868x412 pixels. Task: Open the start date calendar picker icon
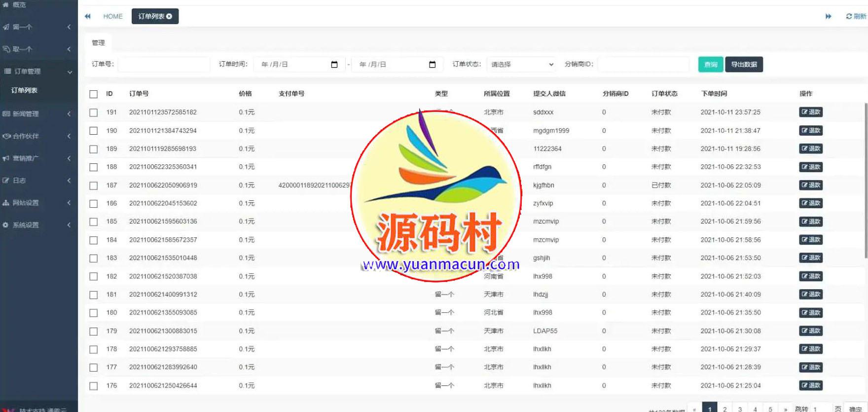pyautogui.click(x=334, y=65)
